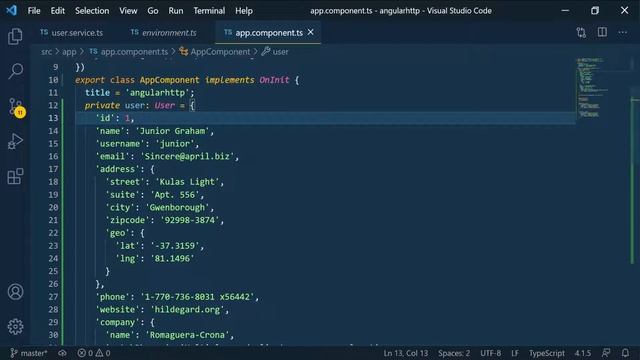Synchronize changes cloud icon in status bar
This screenshot has height=360, width=640.
click(62, 353)
